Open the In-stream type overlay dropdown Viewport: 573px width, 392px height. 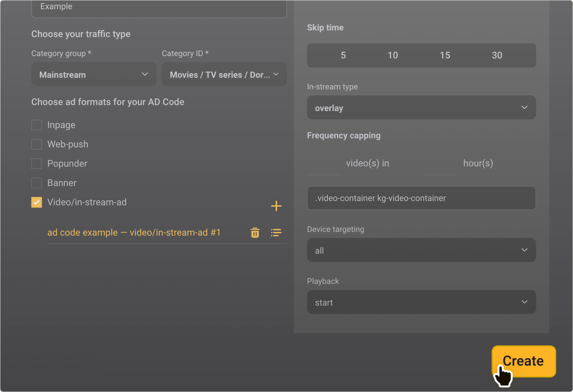pos(421,108)
